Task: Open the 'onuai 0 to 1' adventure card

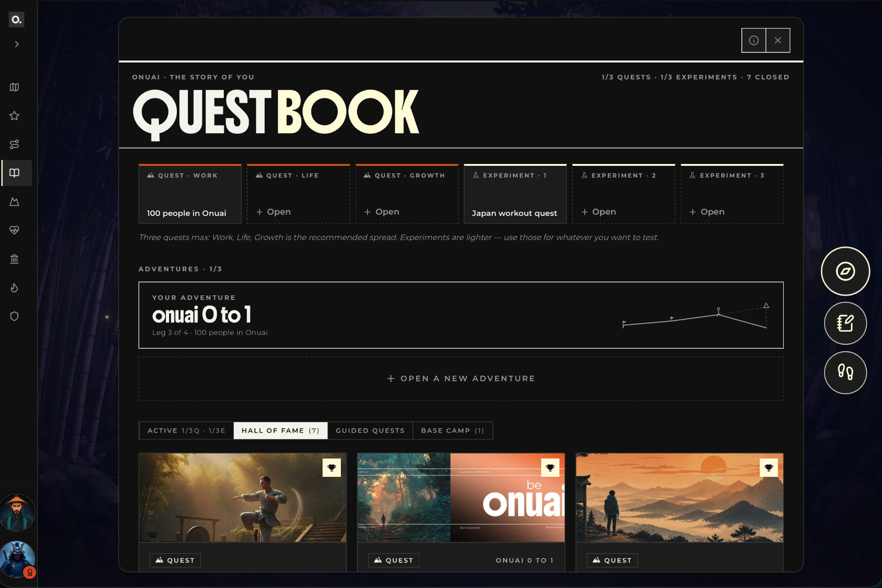Action: click(x=461, y=315)
